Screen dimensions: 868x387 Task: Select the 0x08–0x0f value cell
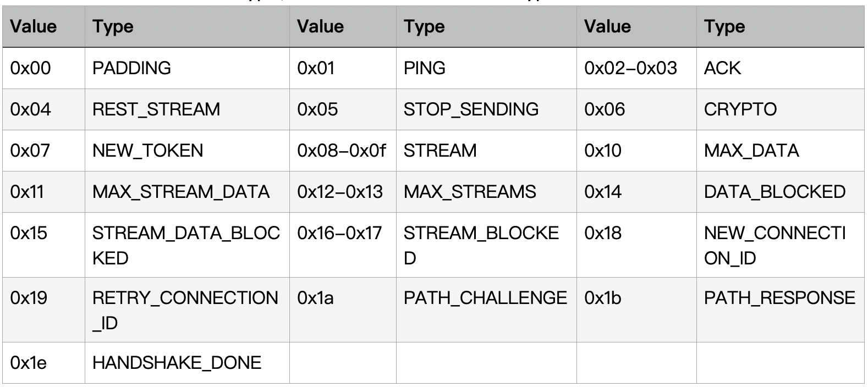(x=343, y=151)
